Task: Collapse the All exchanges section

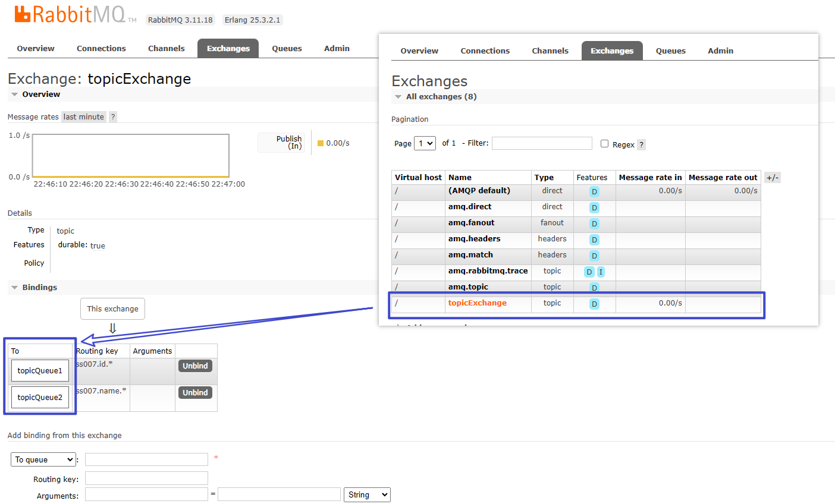Action: [x=398, y=97]
